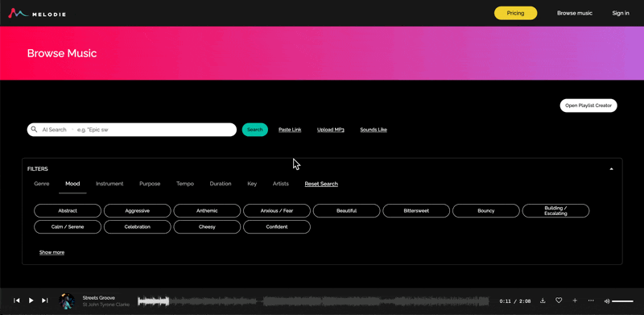Screen dimensions: 644x315
Task: Skip to previous track
Action: (17, 300)
